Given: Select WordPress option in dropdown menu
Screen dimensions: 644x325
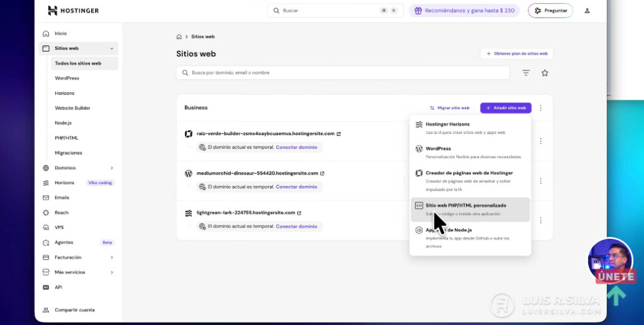Looking at the screenshot, I should pyautogui.click(x=470, y=152).
